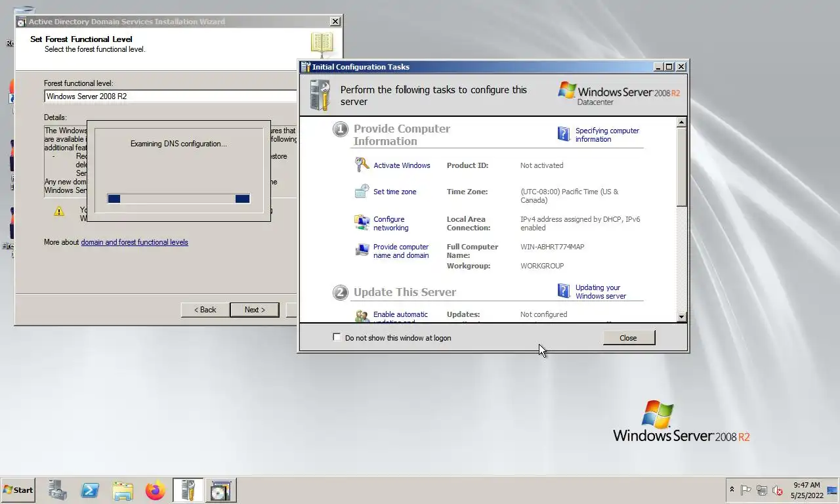Open Updating your Windows server link
The height and width of the screenshot is (504, 840).
tap(600, 291)
